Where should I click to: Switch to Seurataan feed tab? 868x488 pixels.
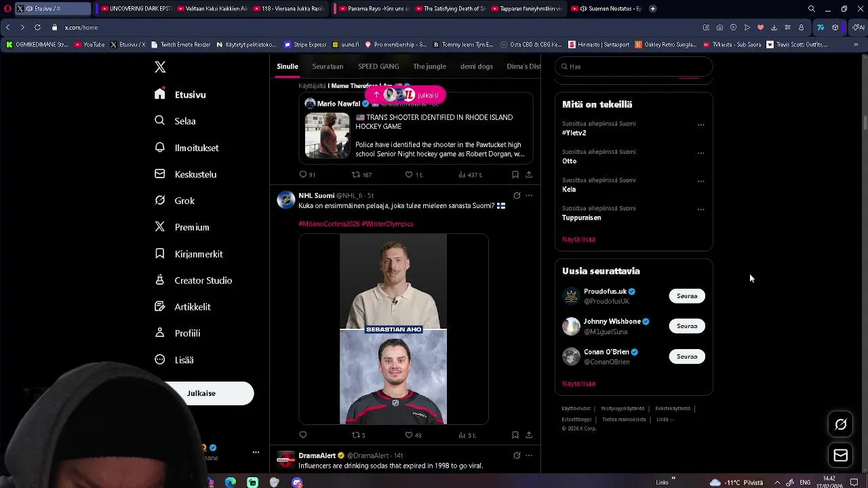[328, 66]
